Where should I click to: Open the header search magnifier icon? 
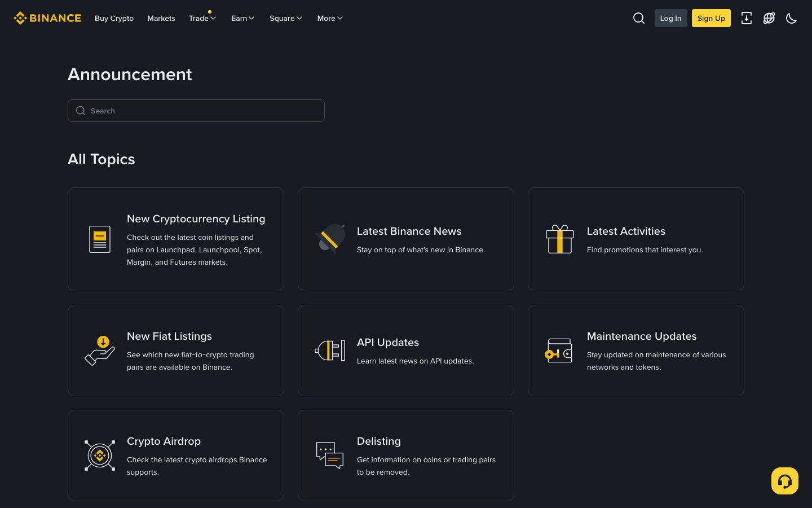[x=638, y=18]
